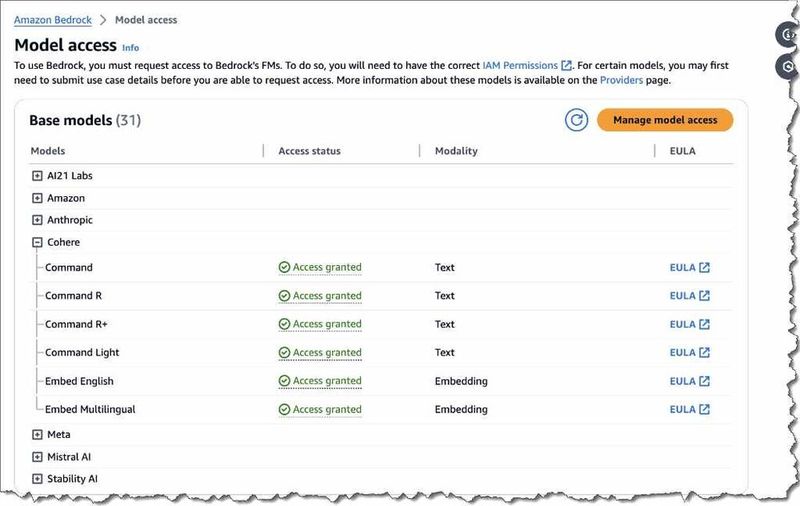800x506 pixels.
Task: Select the Command R model name
Action: (x=73, y=295)
